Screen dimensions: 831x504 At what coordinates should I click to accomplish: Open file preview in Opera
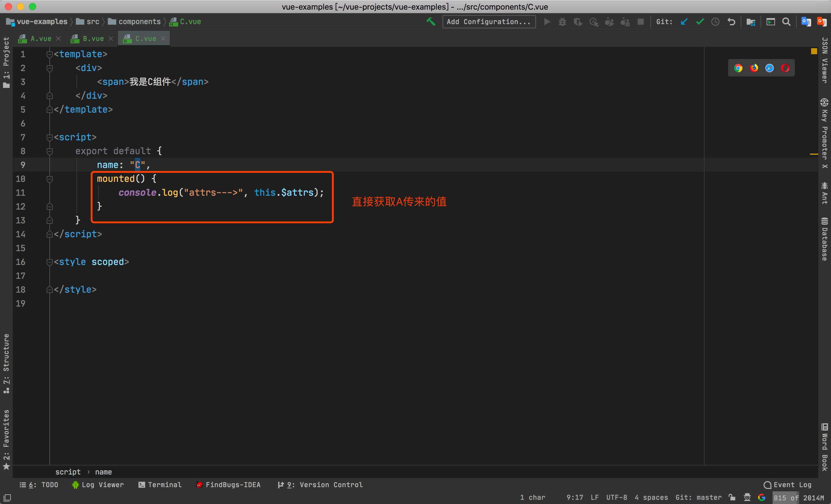point(785,68)
